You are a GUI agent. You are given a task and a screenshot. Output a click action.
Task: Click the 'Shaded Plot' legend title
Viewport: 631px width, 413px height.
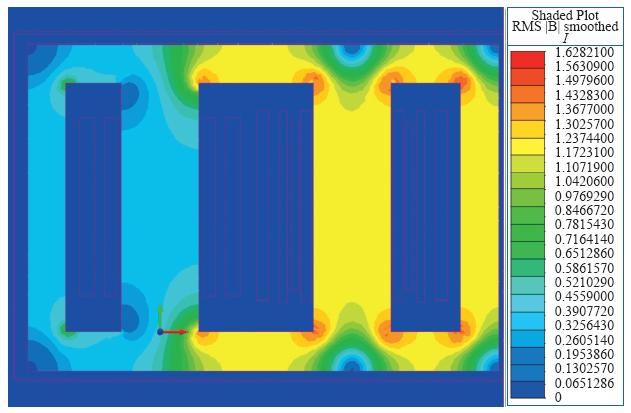pos(566,14)
